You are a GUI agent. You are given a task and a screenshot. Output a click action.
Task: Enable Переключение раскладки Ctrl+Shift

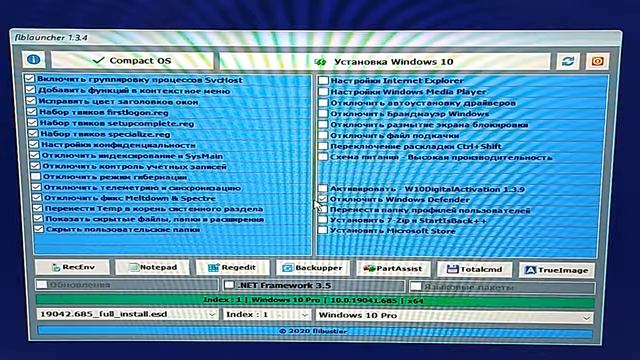tap(323, 146)
